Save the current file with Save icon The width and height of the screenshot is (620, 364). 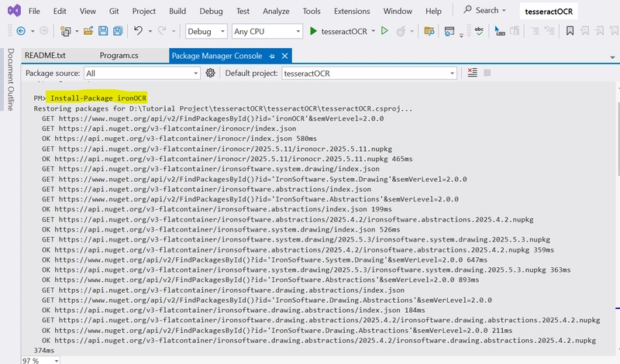click(x=103, y=31)
